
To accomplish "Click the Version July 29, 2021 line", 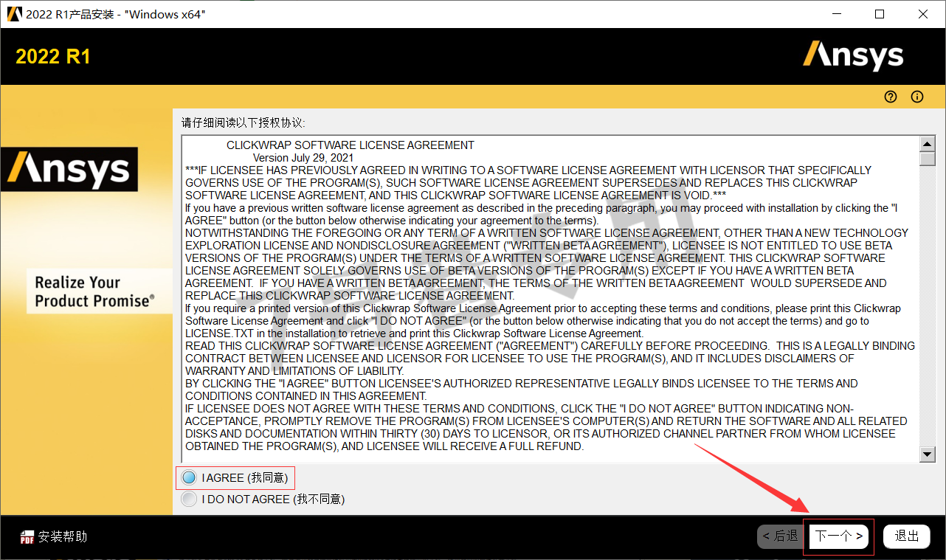I will (303, 158).
